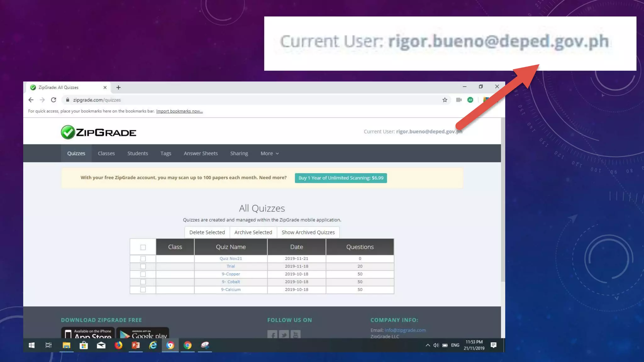Expand the More navigation dropdown
644x362 pixels.
pyautogui.click(x=269, y=153)
